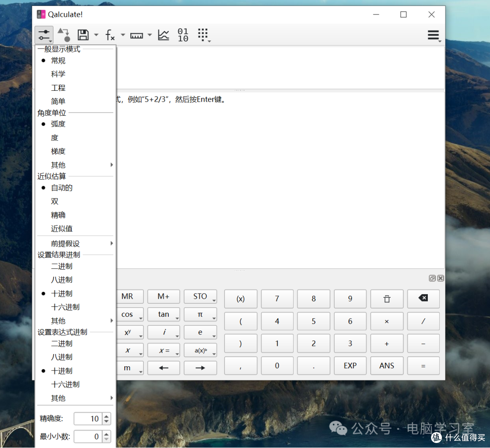The height and width of the screenshot is (448, 490).
Task: Click the backspace key on keypad
Action: (x=423, y=299)
